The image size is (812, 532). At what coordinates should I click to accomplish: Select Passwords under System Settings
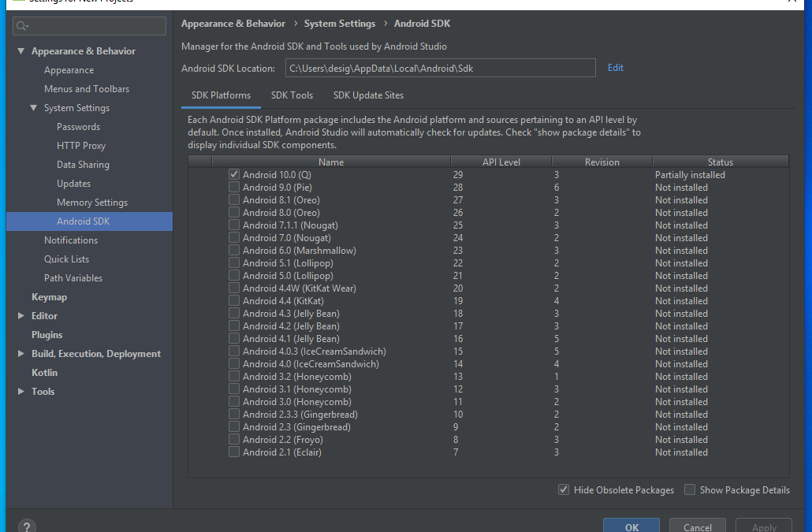[78, 127]
